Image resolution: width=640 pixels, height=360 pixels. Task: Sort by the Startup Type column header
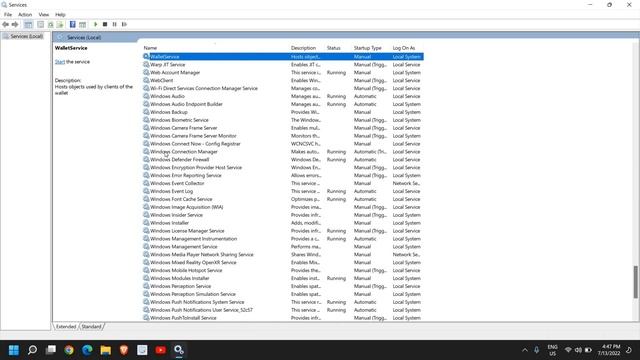click(367, 48)
